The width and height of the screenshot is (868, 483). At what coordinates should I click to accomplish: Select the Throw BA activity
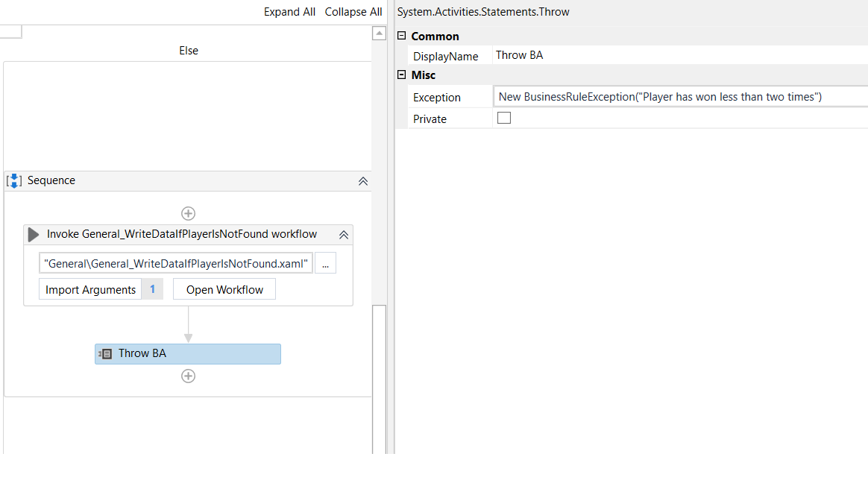point(186,353)
